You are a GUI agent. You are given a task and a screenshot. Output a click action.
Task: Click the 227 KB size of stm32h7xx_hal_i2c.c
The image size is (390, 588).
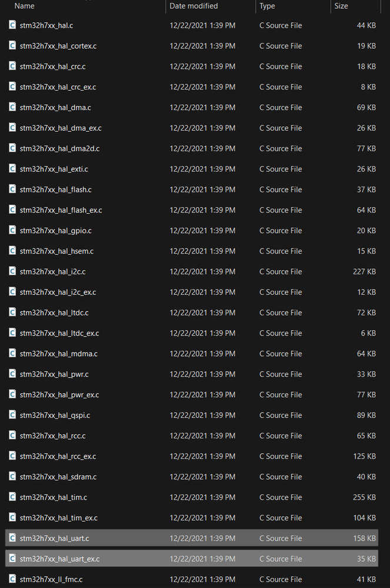364,271
